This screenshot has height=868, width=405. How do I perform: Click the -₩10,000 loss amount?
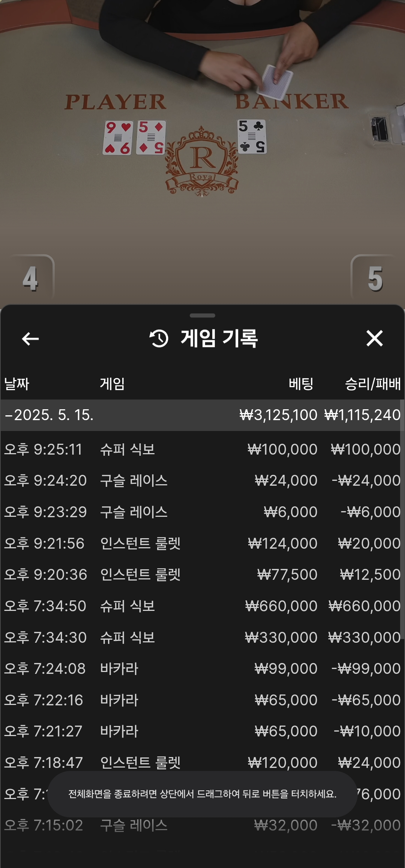pos(367,731)
